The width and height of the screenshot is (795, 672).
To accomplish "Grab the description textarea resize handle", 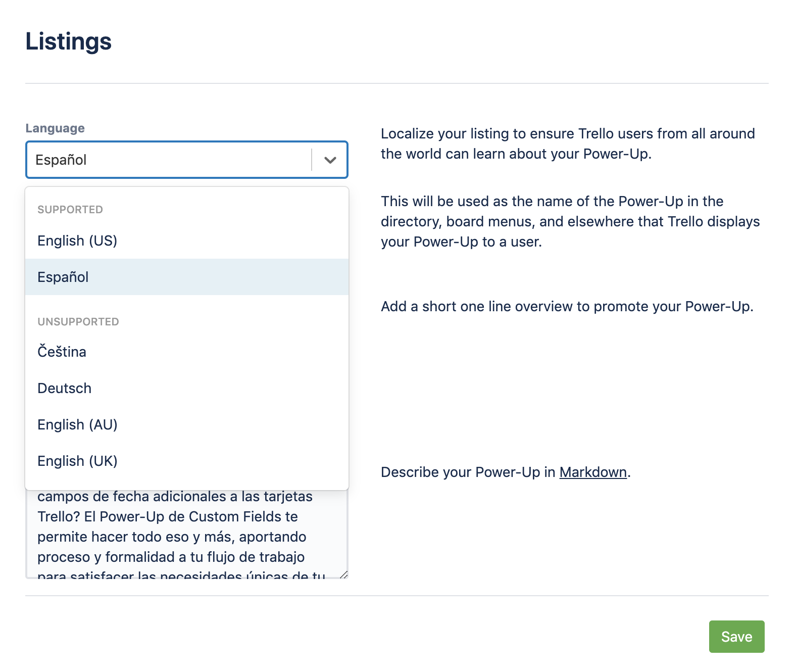I will click(343, 574).
